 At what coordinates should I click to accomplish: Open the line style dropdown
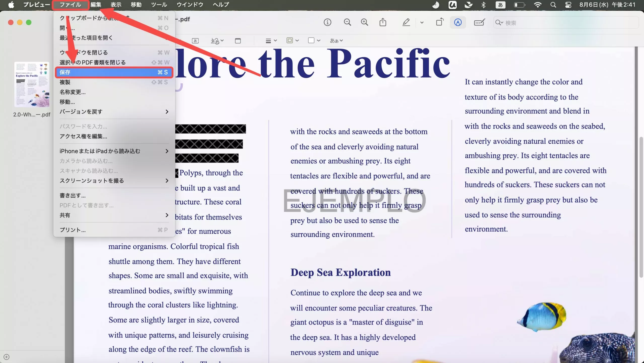(271, 41)
